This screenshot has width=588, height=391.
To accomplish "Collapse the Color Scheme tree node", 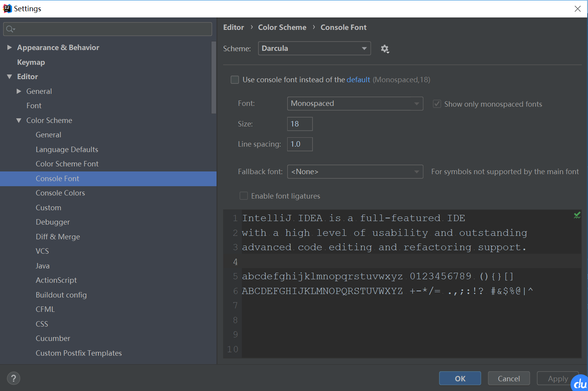I will tap(19, 121).
